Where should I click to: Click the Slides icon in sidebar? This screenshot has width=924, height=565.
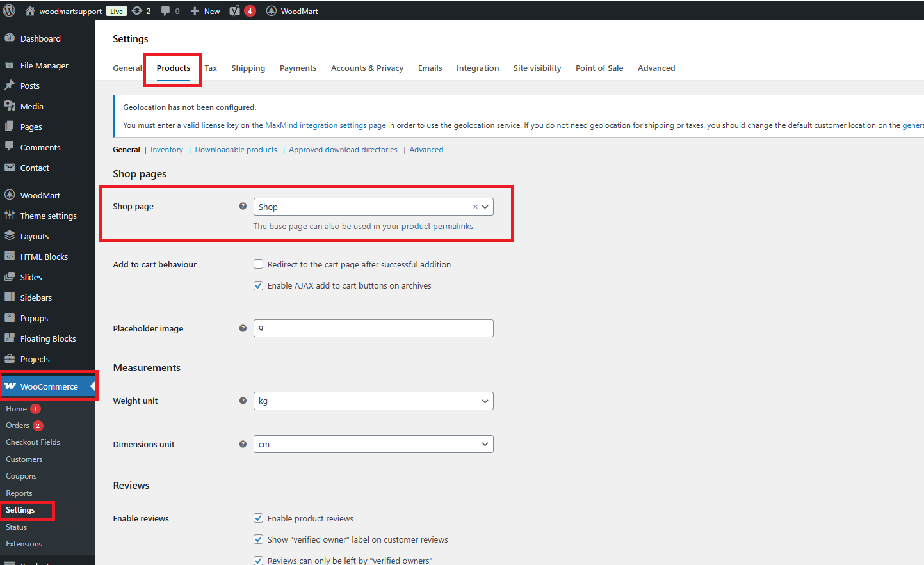10,277
